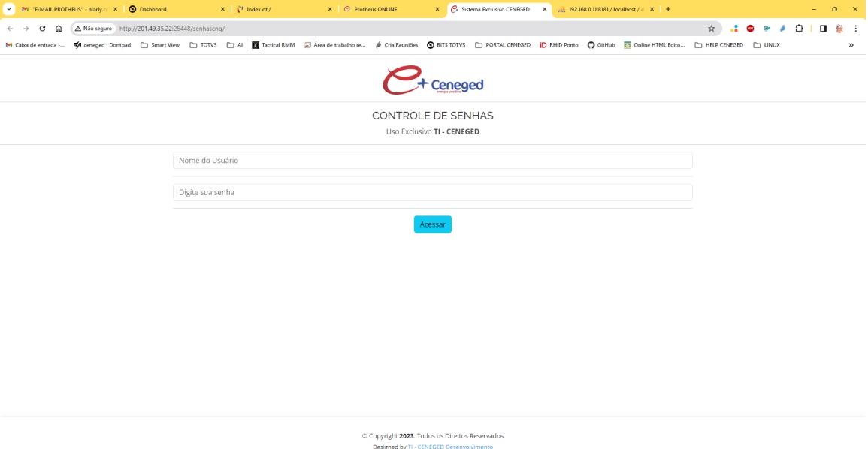The height and width of the screenshot is (449, 868).
Task: Expand the hidden bookmarks overflow chevron
Action: tap(851, 45)
